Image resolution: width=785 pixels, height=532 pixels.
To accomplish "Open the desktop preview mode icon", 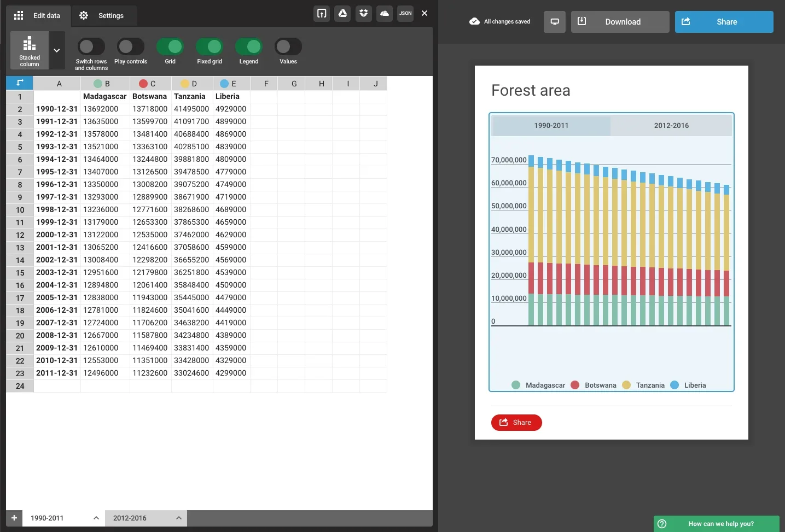I will click(x=554, y=22).
